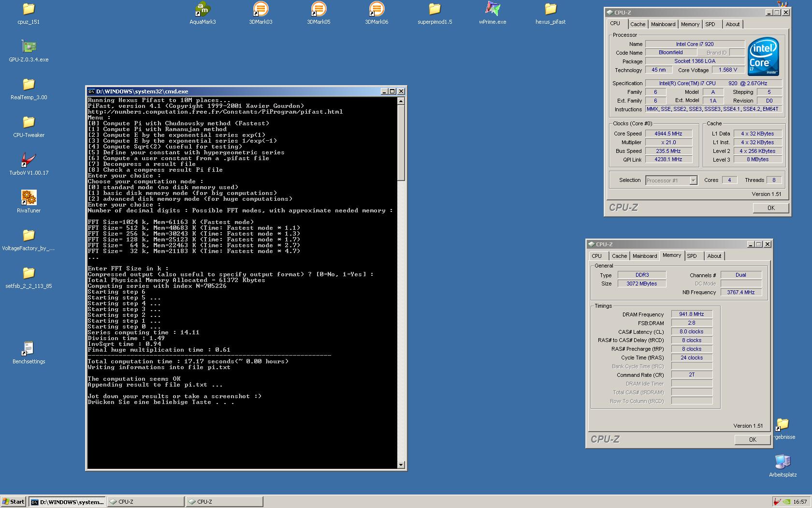Click OK in the top CPU-Z window
812x508 pixels.
coord(771,208)
